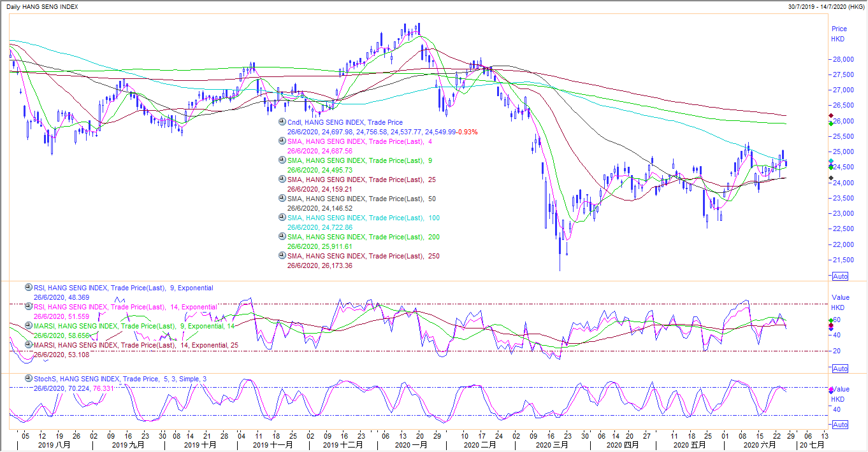Viewport: 868px width, 452px height.
Task: Click the SMA 4 legend label text
Action: (x=359, y=141)
